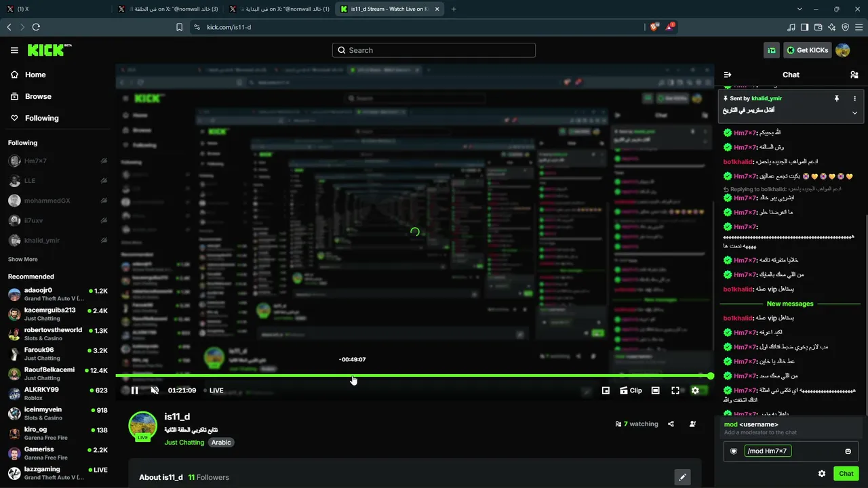Open Brave Rewards triangle icon
Viewport: 868px width, 488px height.
point(670,27)
